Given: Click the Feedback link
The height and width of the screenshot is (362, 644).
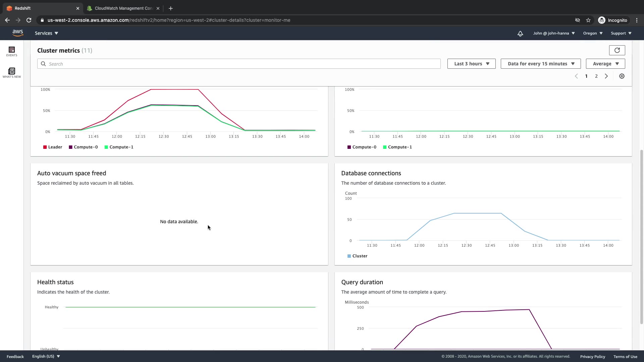Looking at the screenshot, I should coord(15,357).
